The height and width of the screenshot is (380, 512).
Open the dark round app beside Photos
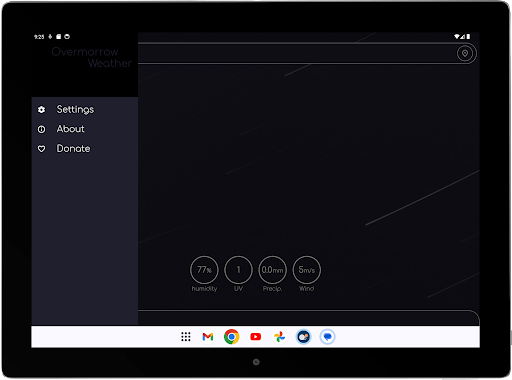pyautogui.click(x=304, y=337)
